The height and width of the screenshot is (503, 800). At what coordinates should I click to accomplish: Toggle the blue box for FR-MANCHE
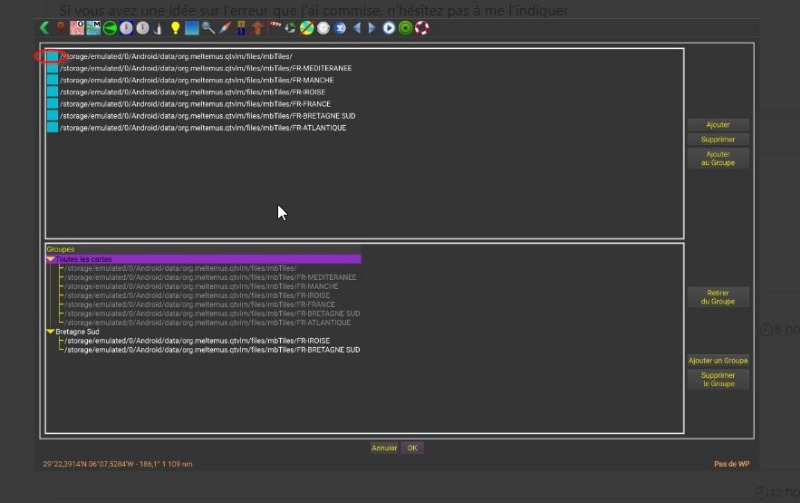[52, 80]
